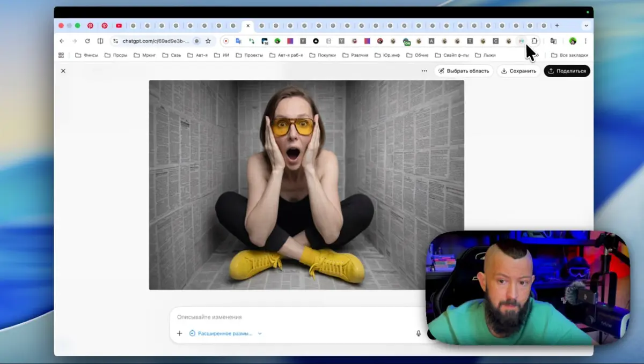Open the Прсры bookmark folder

click(x=116, y=55)
